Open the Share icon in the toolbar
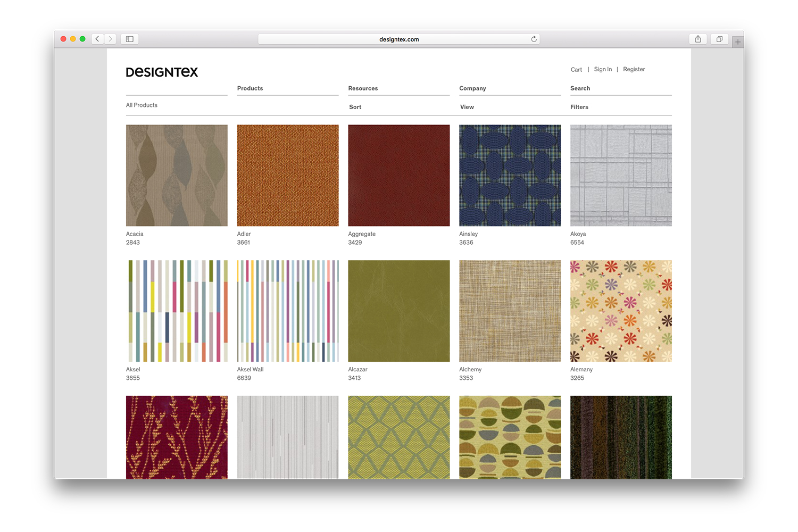The width and height of the screenshot is (798, 532). [698, 39]
